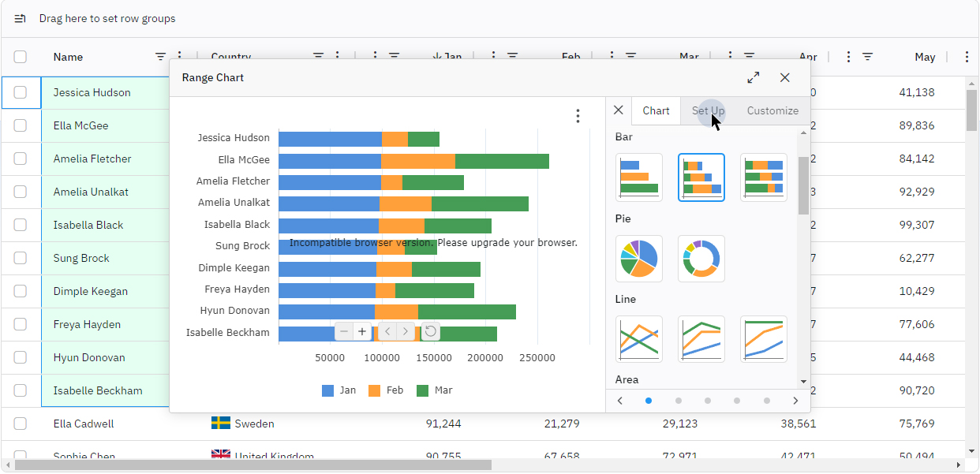Pan the chart left

pyautogui.click(x=387, y=331)
